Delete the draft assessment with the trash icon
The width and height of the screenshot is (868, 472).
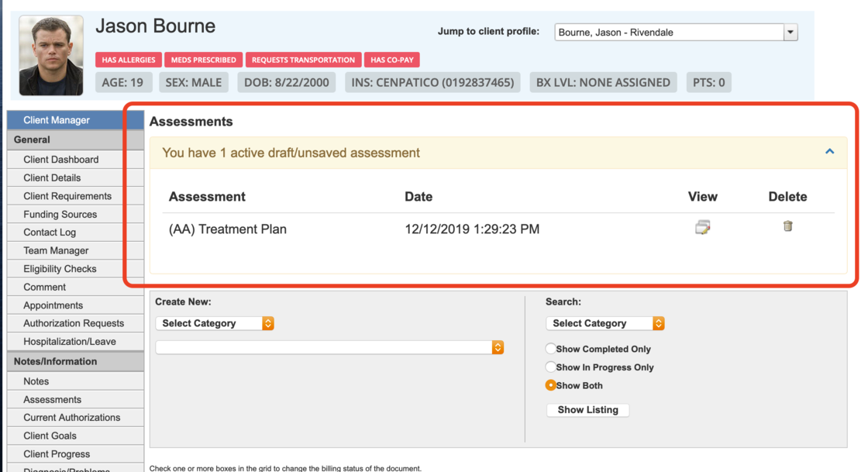(x=787, y=226)
